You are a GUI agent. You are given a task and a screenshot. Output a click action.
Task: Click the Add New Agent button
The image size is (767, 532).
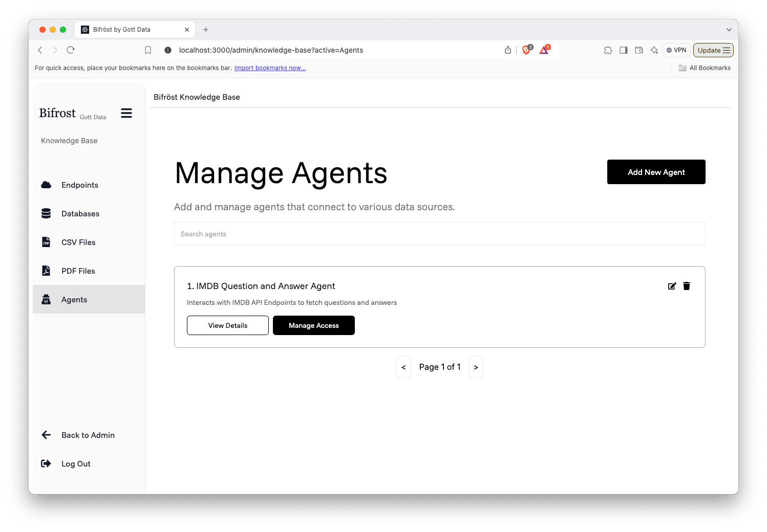[656, 172]
